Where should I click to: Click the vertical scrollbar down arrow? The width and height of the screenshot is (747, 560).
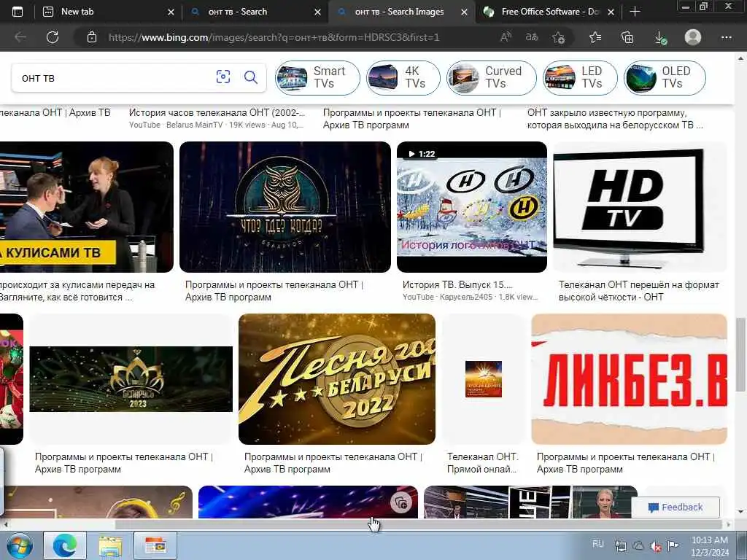click(741, 513)
